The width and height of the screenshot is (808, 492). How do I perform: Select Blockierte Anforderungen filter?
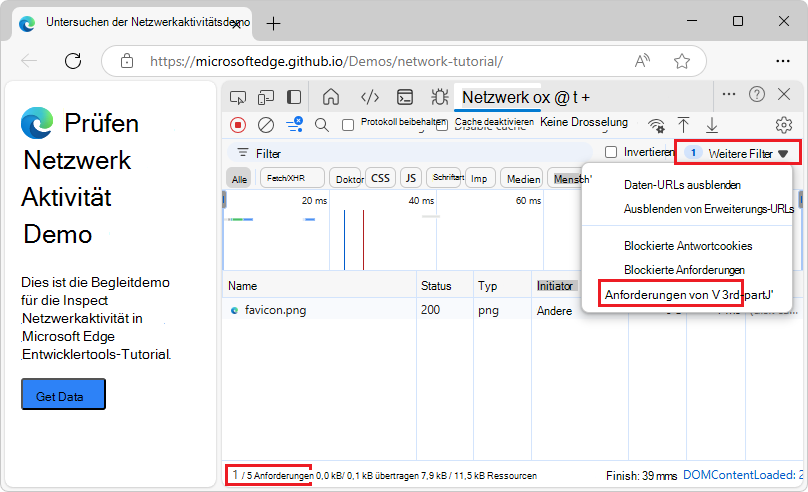(x=684, y=269)
